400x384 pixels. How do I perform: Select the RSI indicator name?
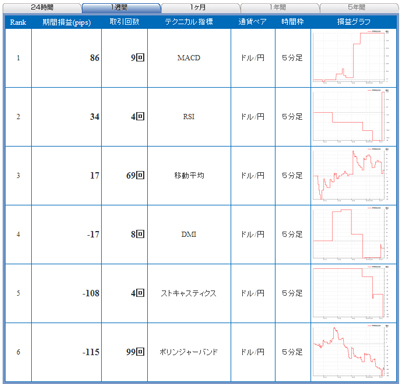189,117
